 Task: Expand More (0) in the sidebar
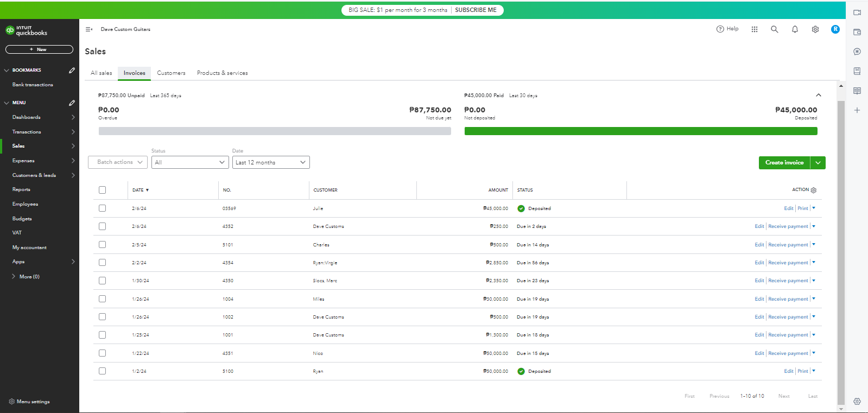point(26,277)
